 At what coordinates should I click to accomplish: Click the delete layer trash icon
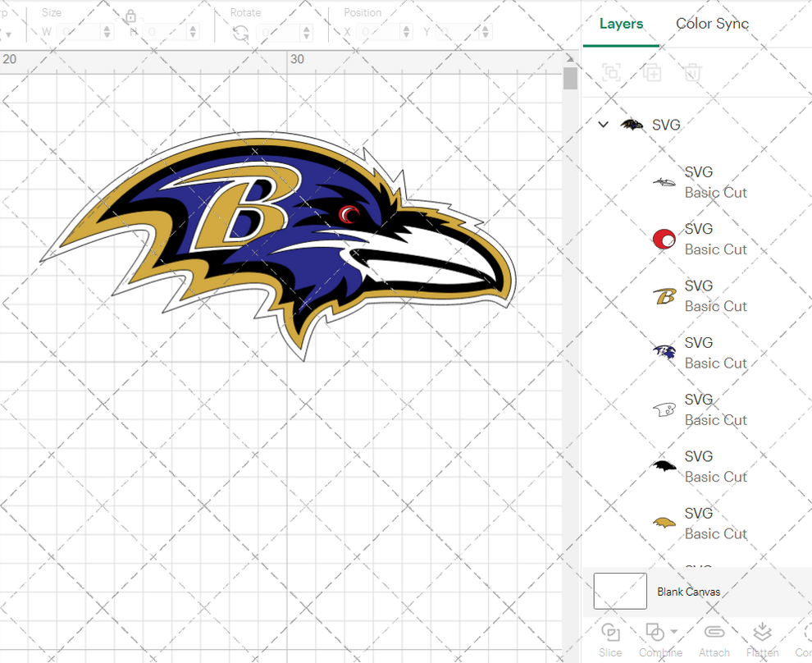point(691,72)
